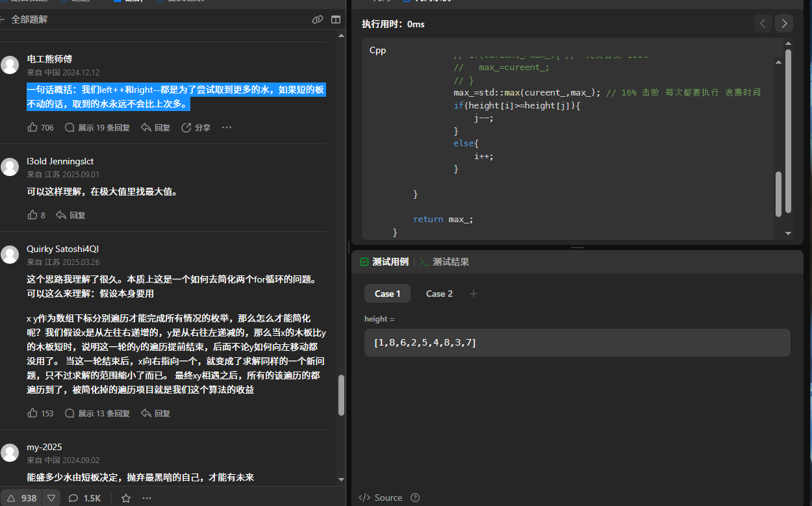Open more options on 电工熊师傅's comment
This screenshot has height=506, width=812.
click(x=227, y=127)
